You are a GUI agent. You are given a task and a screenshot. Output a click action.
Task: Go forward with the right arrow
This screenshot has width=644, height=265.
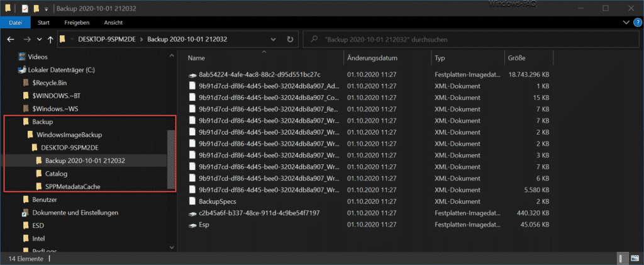click(26, 40)
